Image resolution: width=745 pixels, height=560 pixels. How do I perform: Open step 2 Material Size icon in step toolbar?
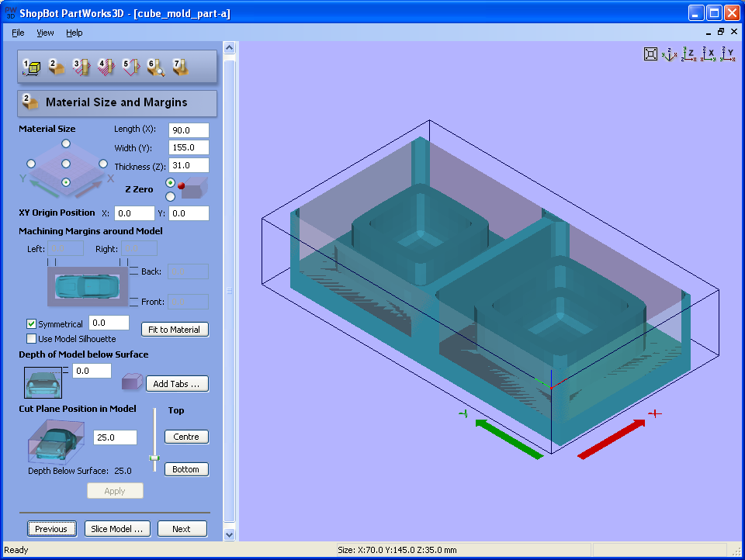coord(56,67)
